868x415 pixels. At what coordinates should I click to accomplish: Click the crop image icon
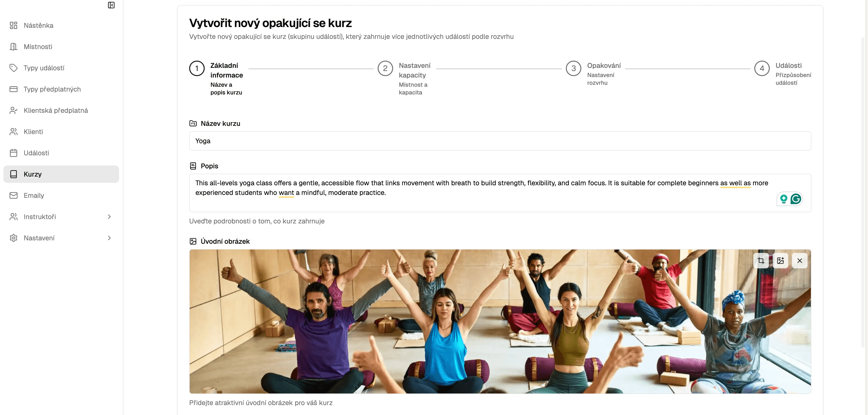[761, 260]
